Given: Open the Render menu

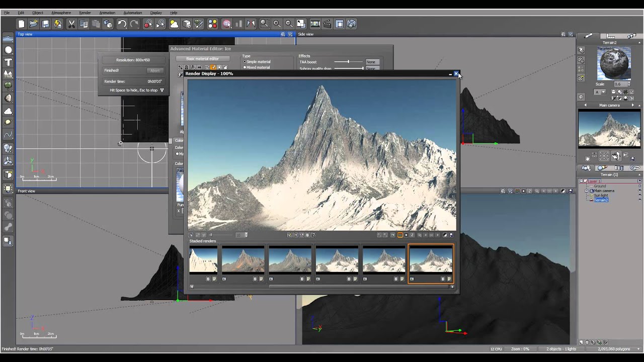Looking at the screenshot, I should (x=85, y=13).
